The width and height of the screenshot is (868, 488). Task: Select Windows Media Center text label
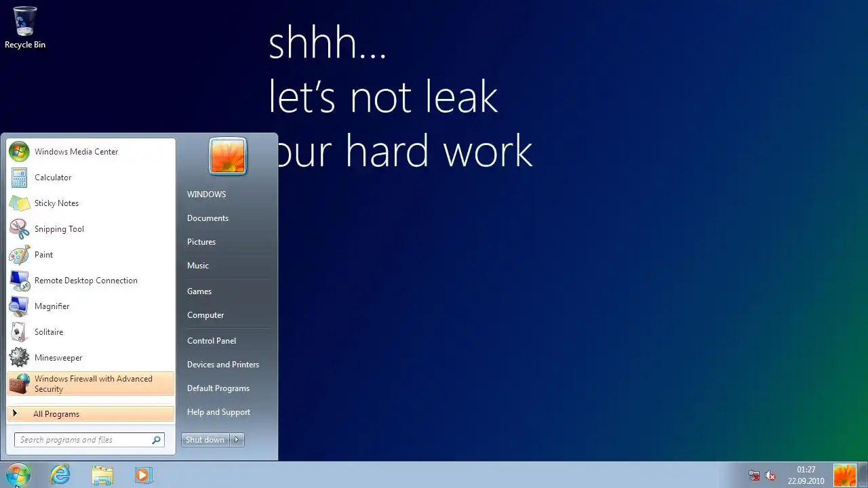pos(77,152)
